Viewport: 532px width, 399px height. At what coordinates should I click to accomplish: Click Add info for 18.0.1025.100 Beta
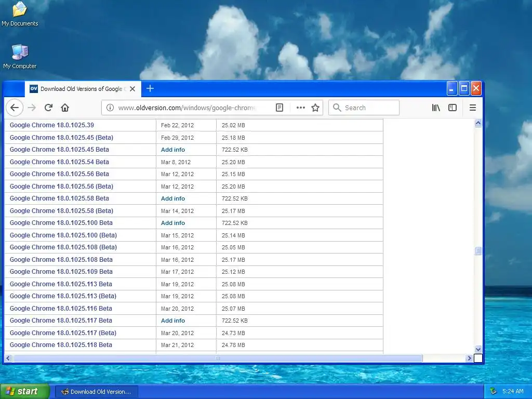(x=173, y=223)
